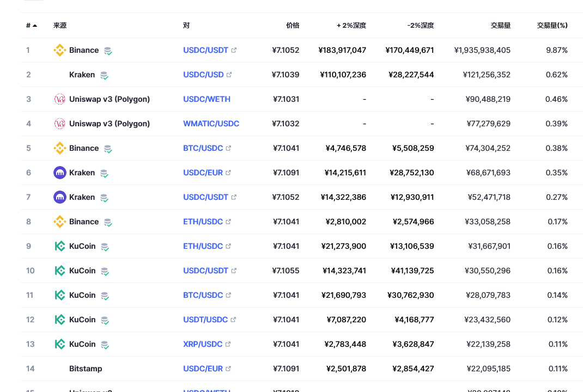Open external link icon next to BTC/USDC row 5
583x392 pixels.
[x=228, y=148]
